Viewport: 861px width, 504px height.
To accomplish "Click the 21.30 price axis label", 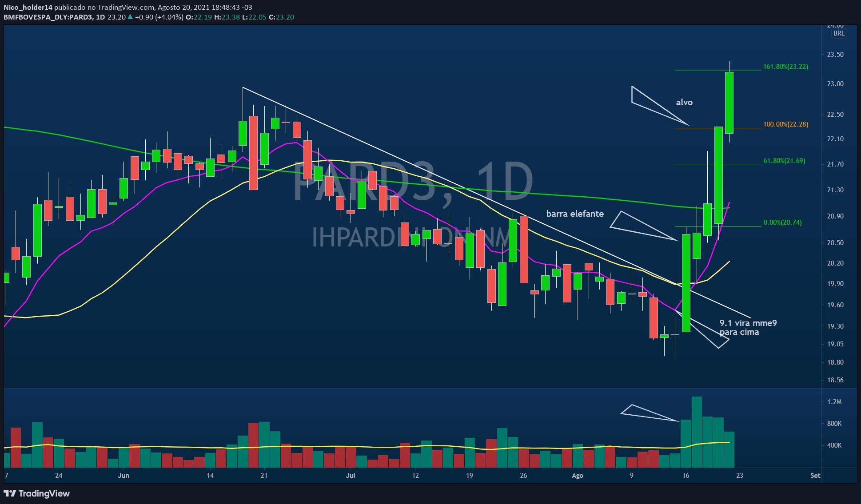I will tap(835, 190).
